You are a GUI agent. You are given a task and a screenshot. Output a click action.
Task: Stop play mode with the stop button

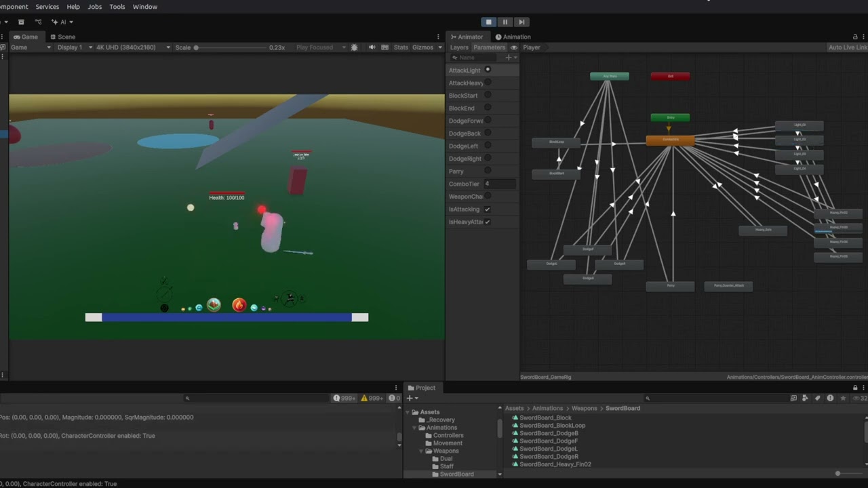click(x=488, y=22)
